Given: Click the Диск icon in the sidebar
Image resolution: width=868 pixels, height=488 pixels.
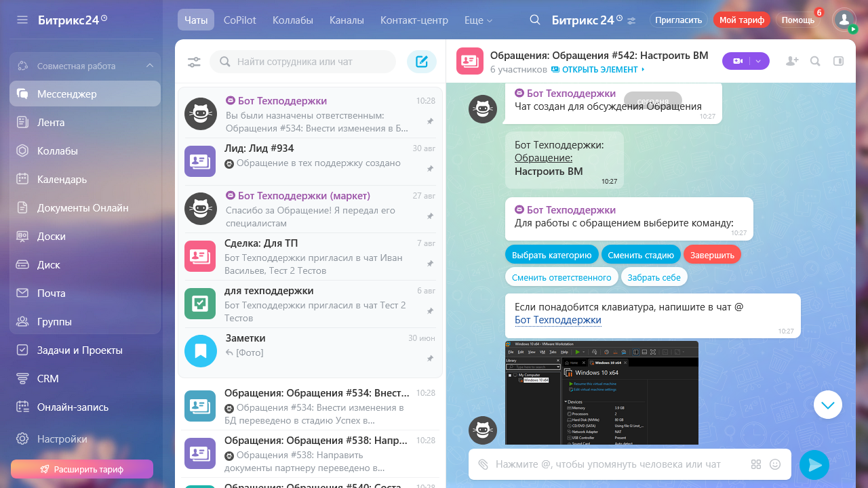Looking at the screenshot, I should (22, 264).
